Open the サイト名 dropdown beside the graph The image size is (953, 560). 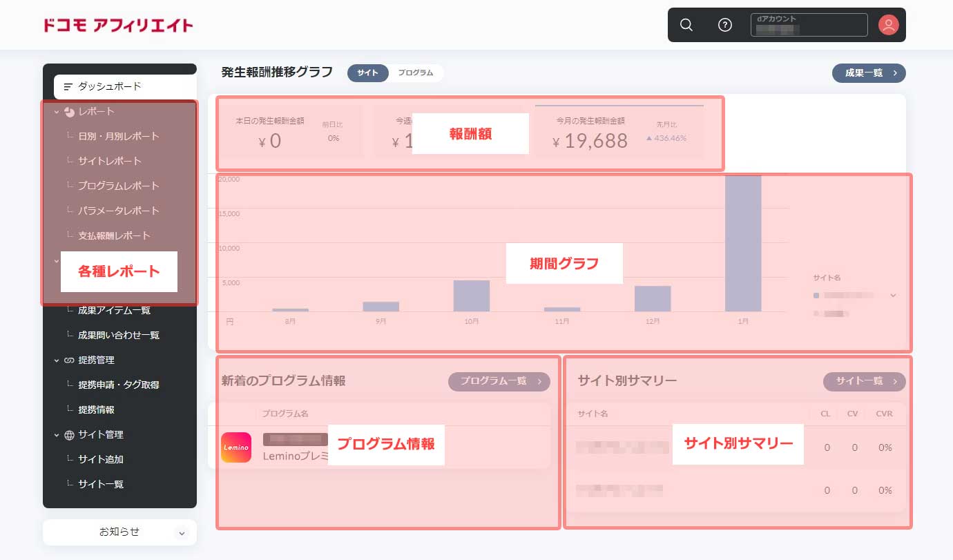pos(894,294)
